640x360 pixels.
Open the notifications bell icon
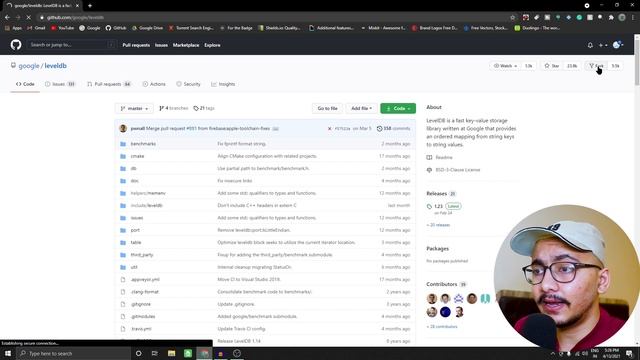[x=590, y=45]
